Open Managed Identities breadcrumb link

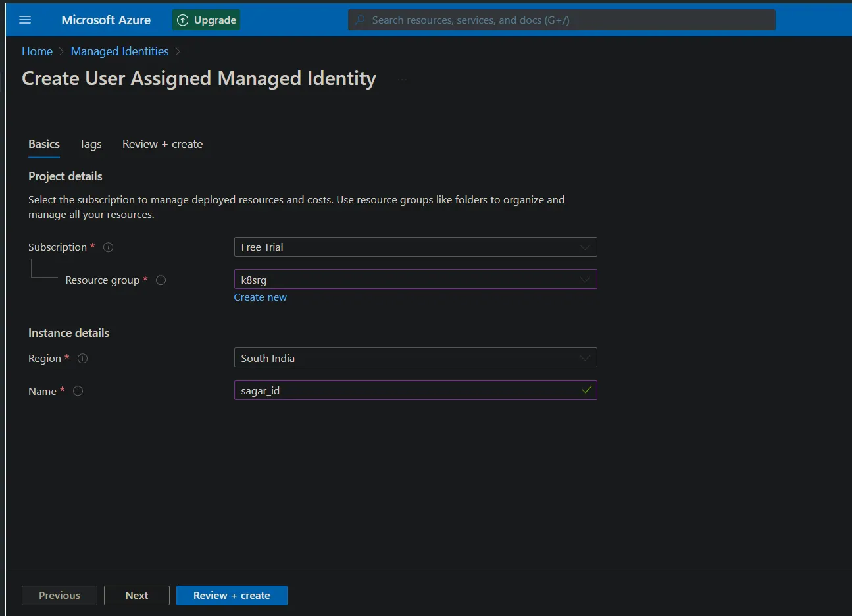(x=120, y=51)
